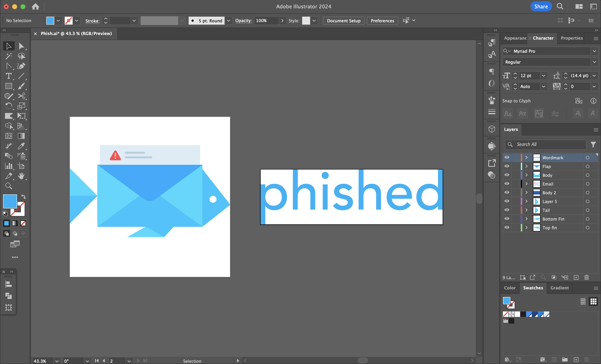601x364 pixels.
Task: Open the zoom level 43.3% dropdown
Action: [x=57, y=361]
